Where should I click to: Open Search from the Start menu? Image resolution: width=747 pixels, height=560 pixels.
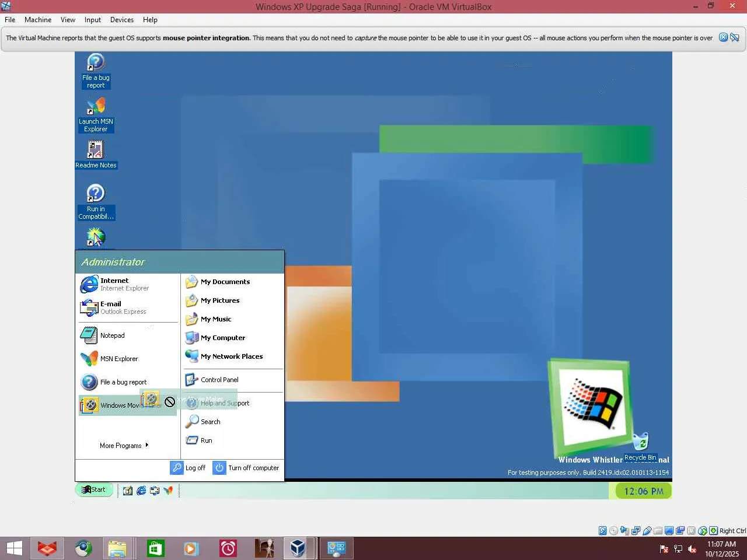pyautogui.click(x=233, y=422)
